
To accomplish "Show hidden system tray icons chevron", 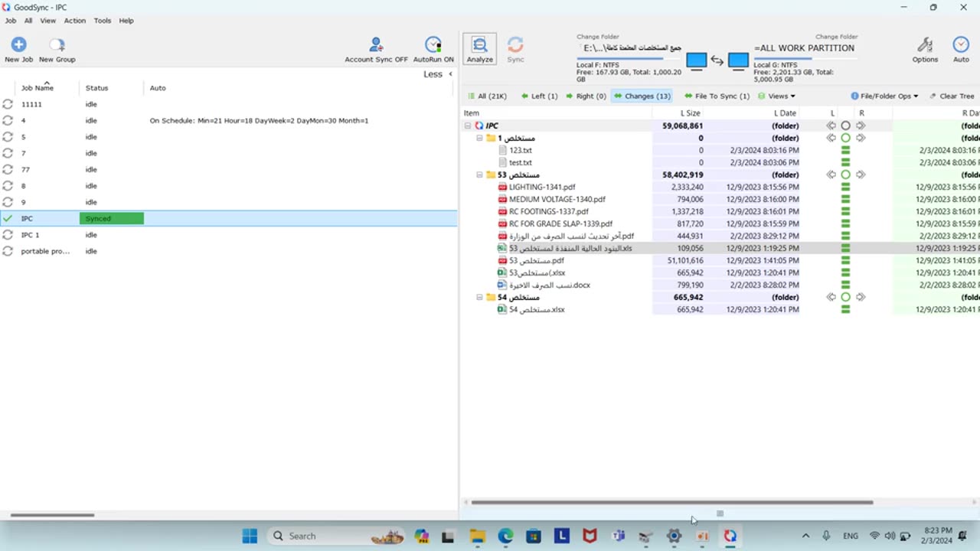I will click(805, 536).
